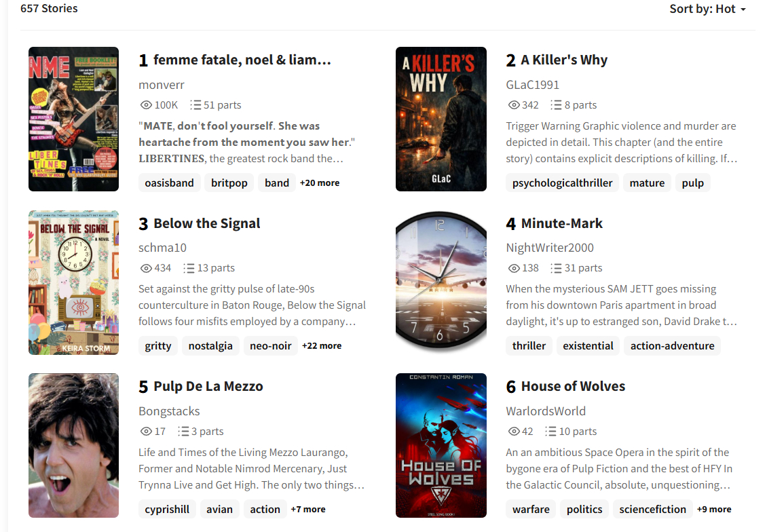Screen dimensions: 767x532
Task: Click the eye views icon for A Killer's Why
Action: click(514, 105)
